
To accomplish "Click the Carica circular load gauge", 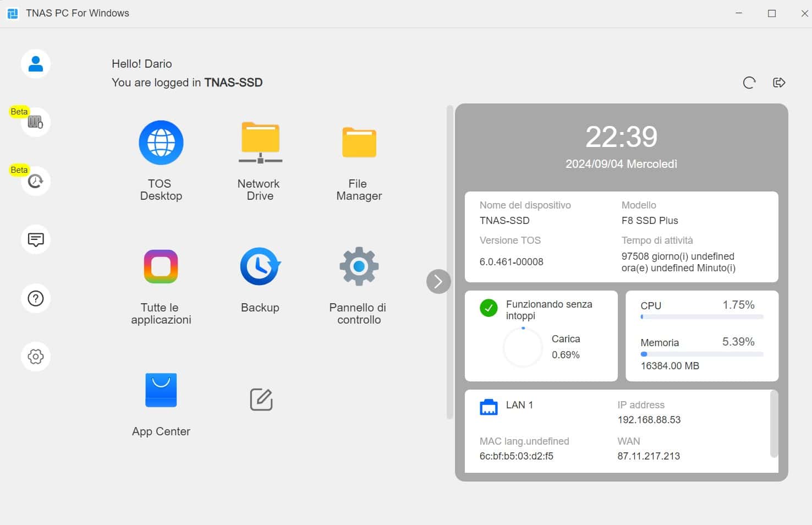I will (523, 347).
